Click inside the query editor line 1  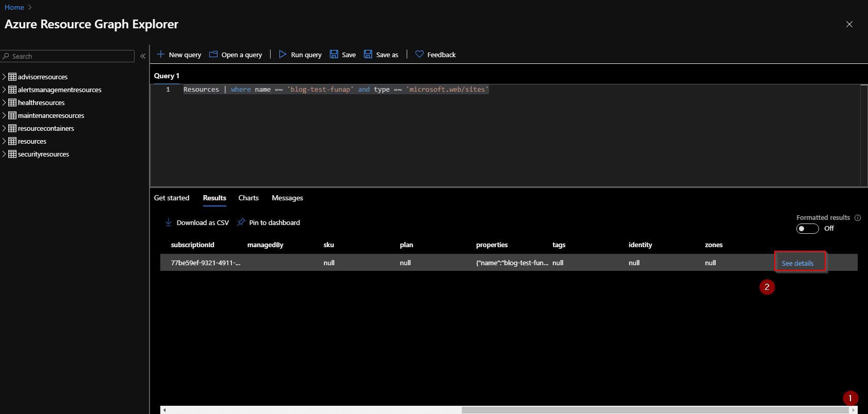pyautogui.click(x=336, y=90)
